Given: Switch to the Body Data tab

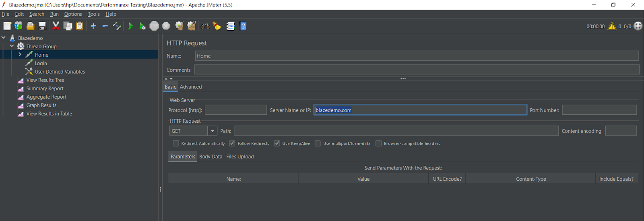Looking at the screenshot, I should click(211, 157).
